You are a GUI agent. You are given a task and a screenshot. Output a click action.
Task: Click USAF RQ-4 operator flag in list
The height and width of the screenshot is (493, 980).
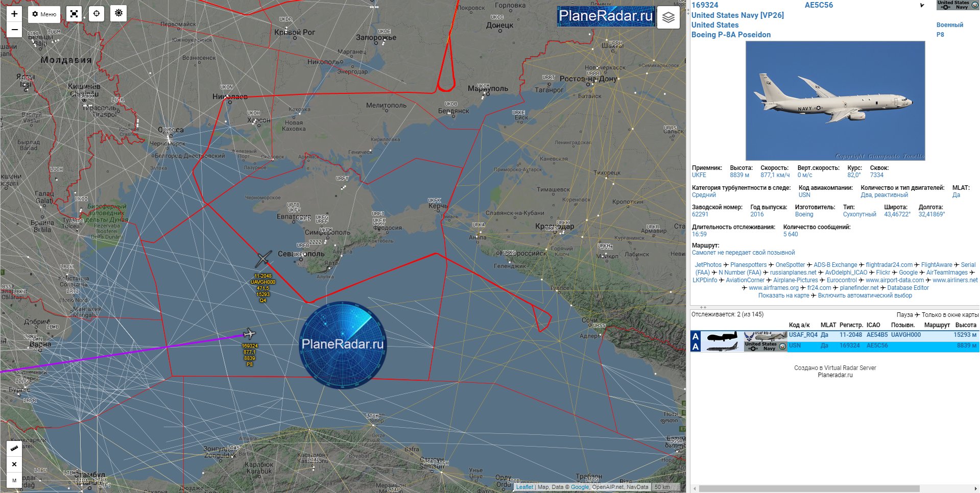765,336
